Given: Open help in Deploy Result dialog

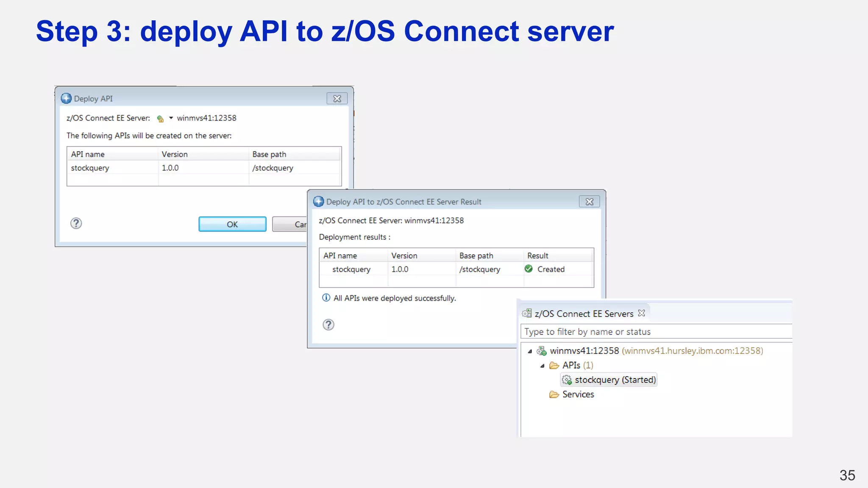Looking at the screenshot, I should 328,324.
